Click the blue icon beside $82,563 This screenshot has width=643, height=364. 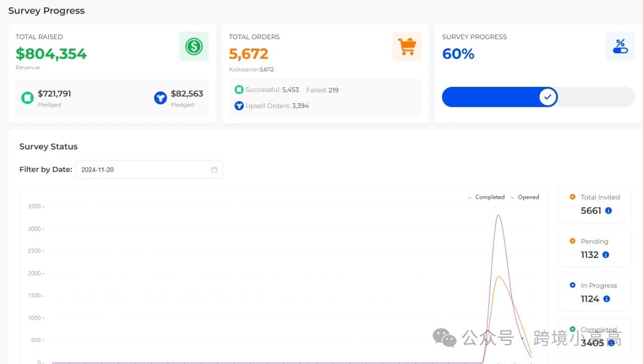pos(160,98)
